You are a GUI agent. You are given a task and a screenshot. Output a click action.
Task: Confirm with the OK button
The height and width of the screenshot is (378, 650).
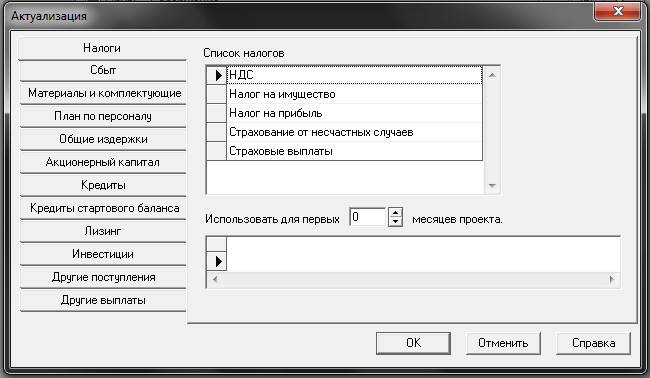pyautogui.click(x=413, y=343)
